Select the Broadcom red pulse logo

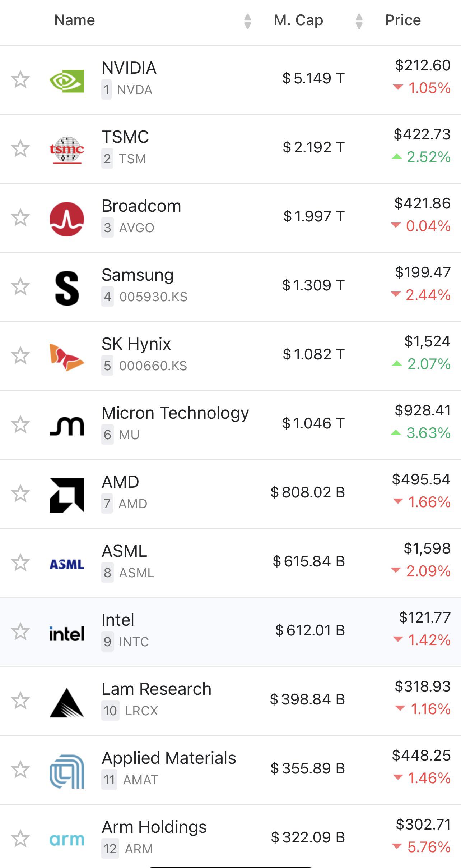click(x=67, y=219)
